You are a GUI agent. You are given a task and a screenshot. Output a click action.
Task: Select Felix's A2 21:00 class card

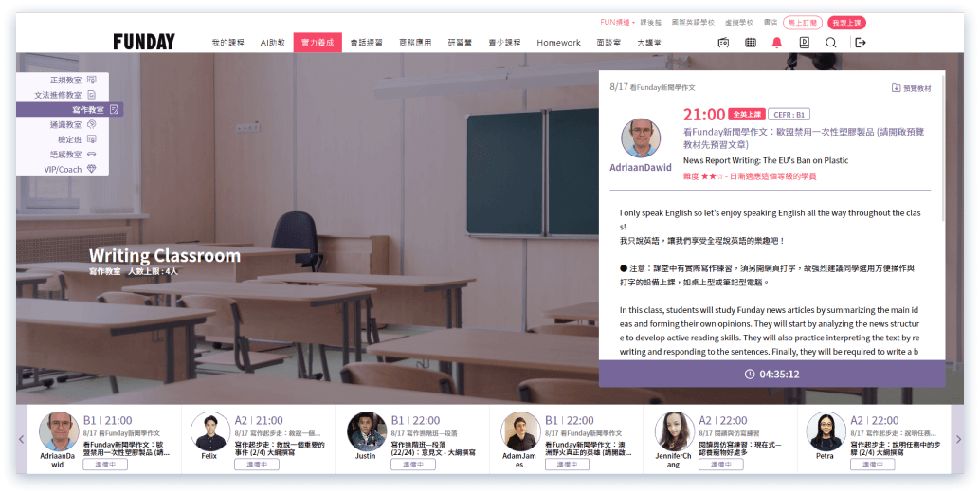click(x=258, y=438)
